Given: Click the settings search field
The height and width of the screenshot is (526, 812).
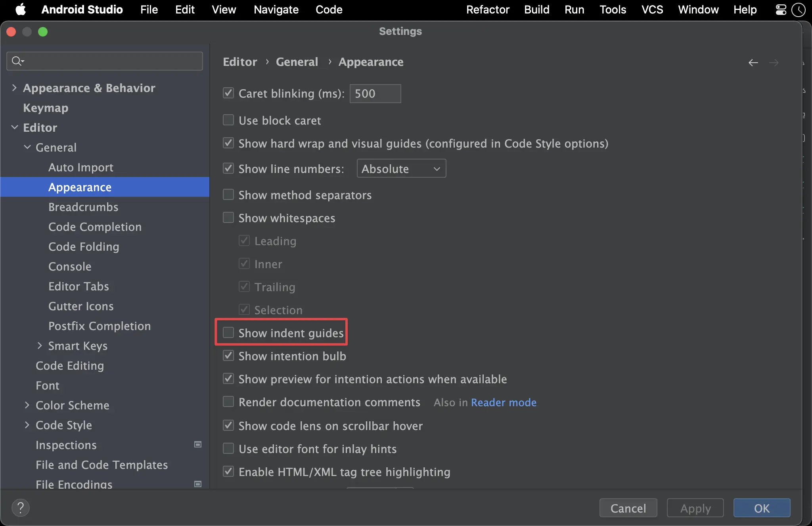Looking at the screenshot, I should 105,61.
